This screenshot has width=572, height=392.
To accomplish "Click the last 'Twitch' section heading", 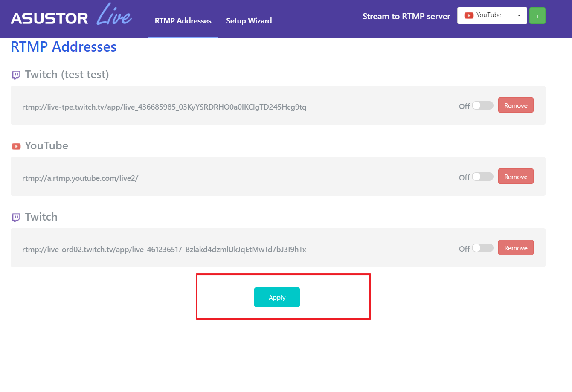I will [x=41, y=217].
